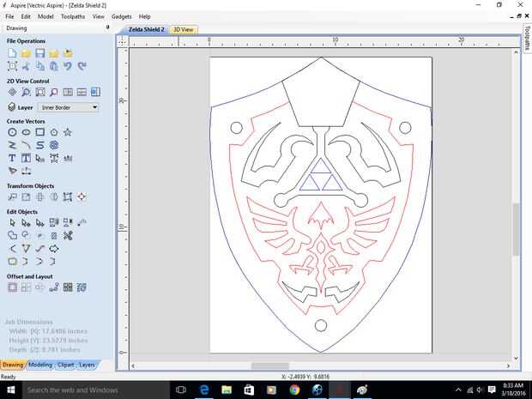Zoom to selected objects magnifier icon
This screenshot has width=532, height=399.
pos(54,92)
